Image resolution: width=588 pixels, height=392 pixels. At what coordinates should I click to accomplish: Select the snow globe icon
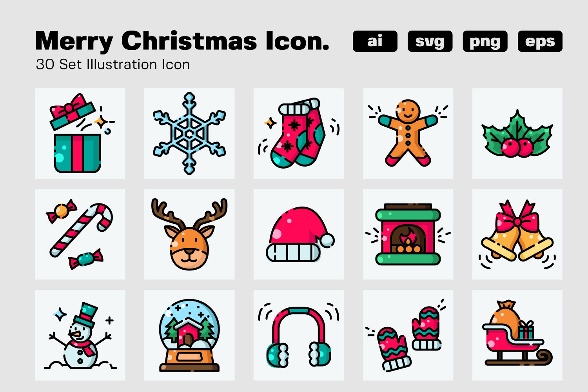click(x=189, y=335)
